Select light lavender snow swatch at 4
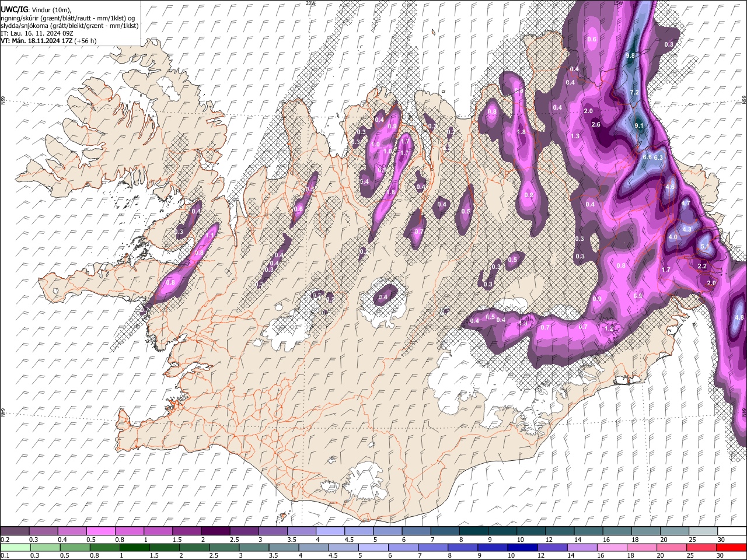Image resolution: width=747 pixels, height=560 pixels. coord(329,531)
